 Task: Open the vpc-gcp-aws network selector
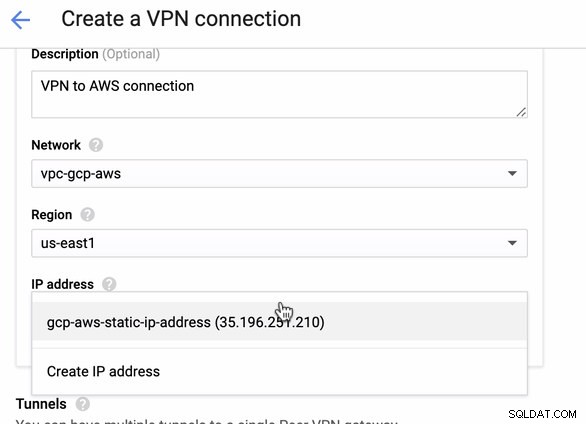[x=280, y=174]
